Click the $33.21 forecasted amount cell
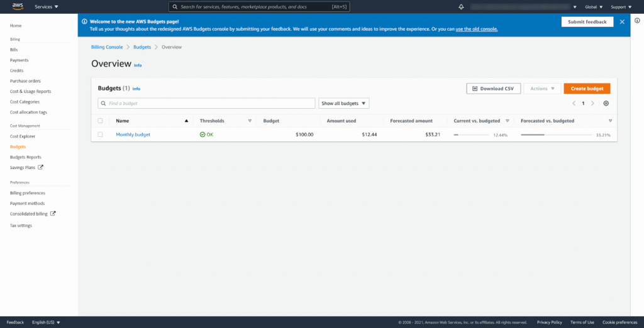This screenshot has height=328, width=644. point(433,134)
